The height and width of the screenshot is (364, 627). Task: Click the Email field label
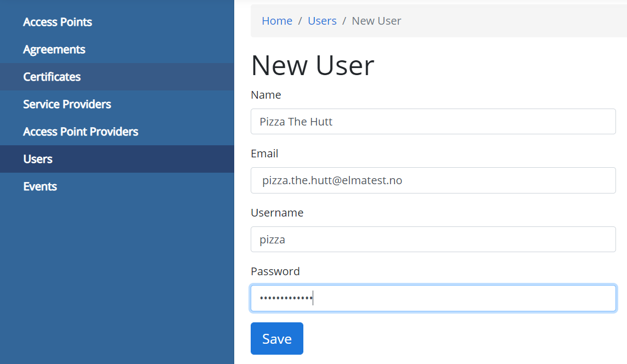264,153
